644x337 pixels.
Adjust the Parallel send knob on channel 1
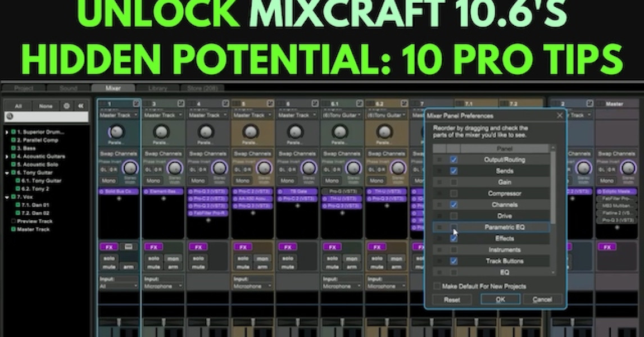click(116, 132)
